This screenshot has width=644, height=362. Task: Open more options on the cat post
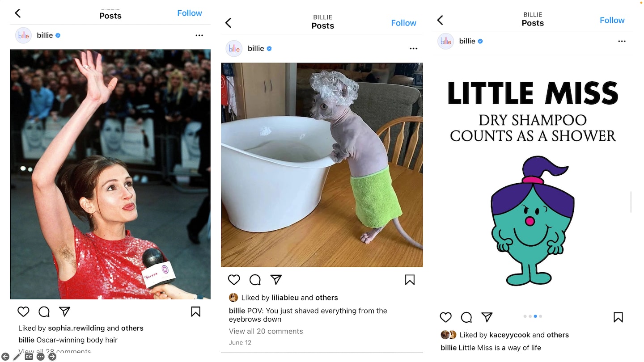click(413, 48)
